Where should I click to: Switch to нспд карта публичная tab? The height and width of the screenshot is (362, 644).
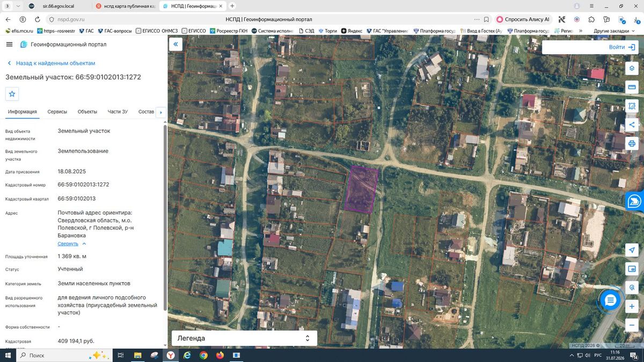point(126,6)
